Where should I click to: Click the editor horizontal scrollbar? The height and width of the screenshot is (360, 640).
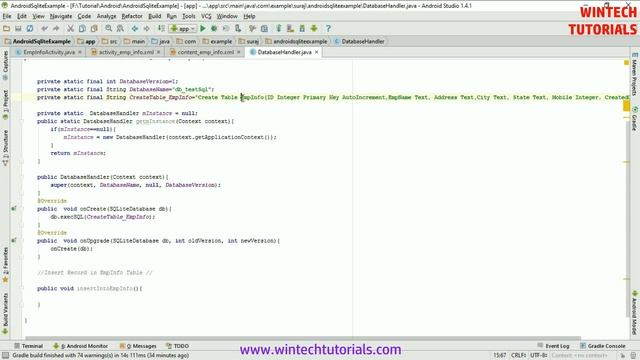click(x=303, y=338)
